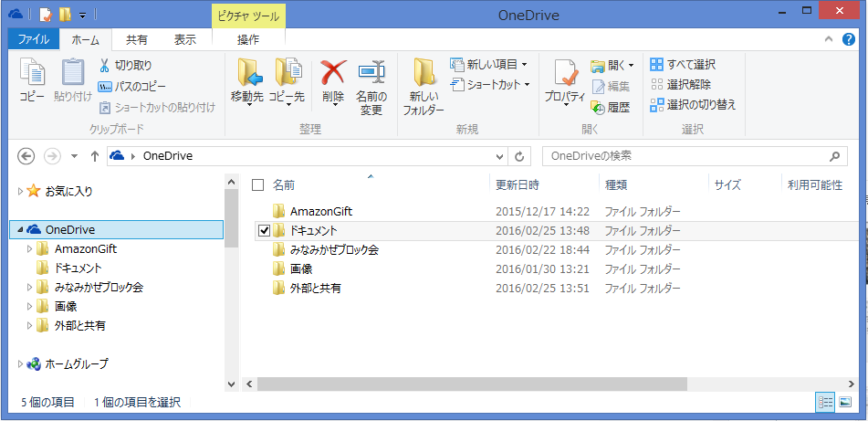Click Invert selection (選択の切り替え)
The image size is (868, 421).
[693, 105]
